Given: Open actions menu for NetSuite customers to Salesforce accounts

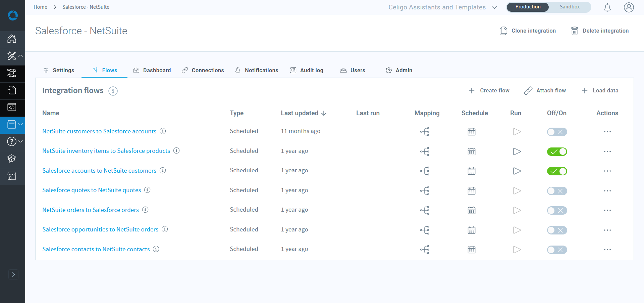Looking at the screenshot, I should point(607,132).
